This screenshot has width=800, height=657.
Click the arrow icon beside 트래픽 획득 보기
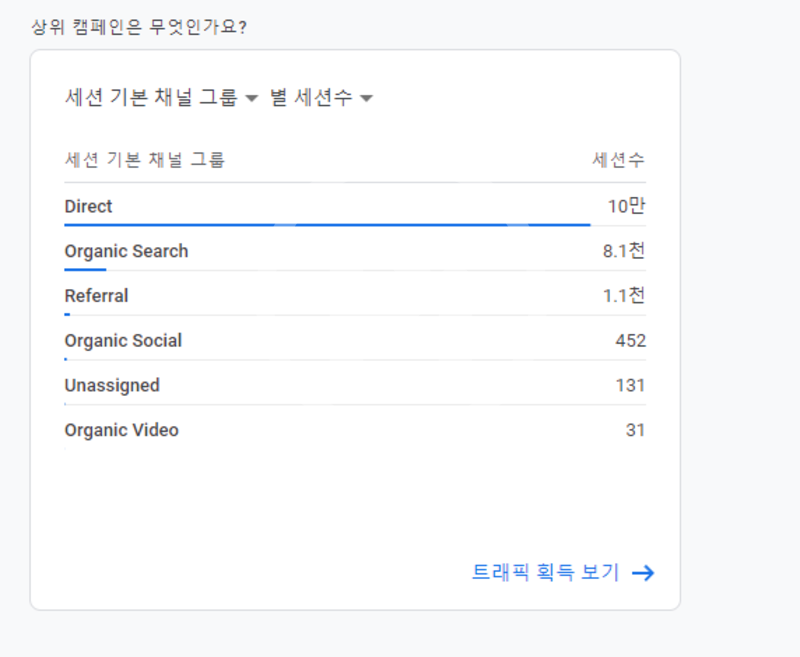point(643,573)
